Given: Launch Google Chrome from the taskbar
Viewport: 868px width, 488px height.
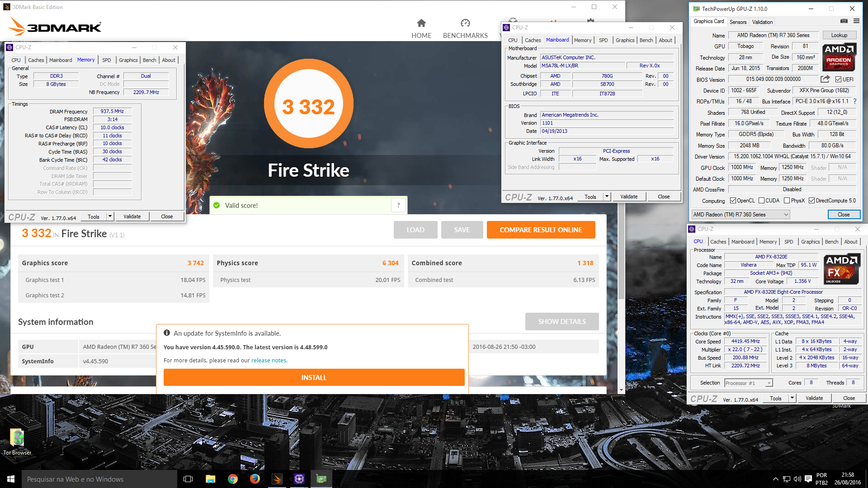Looking at the screenshot, I should point(232,479).
